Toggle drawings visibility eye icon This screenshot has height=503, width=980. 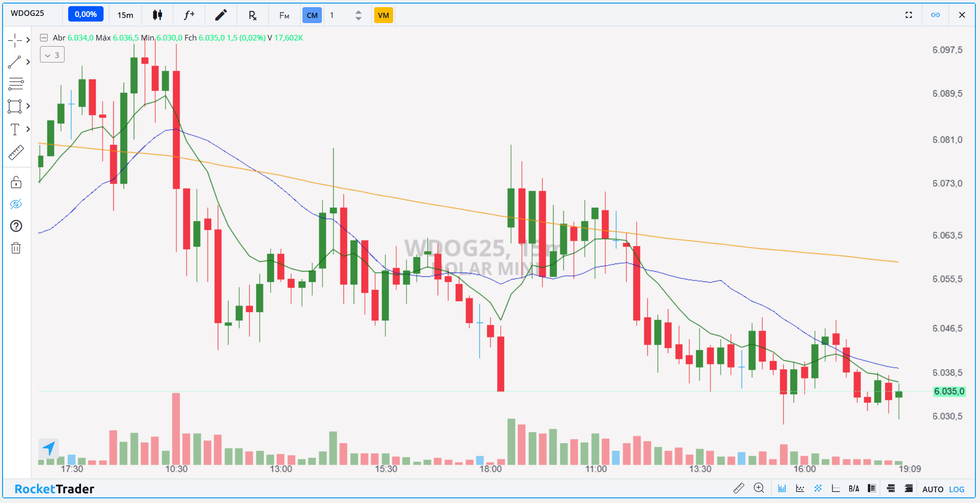16,204
